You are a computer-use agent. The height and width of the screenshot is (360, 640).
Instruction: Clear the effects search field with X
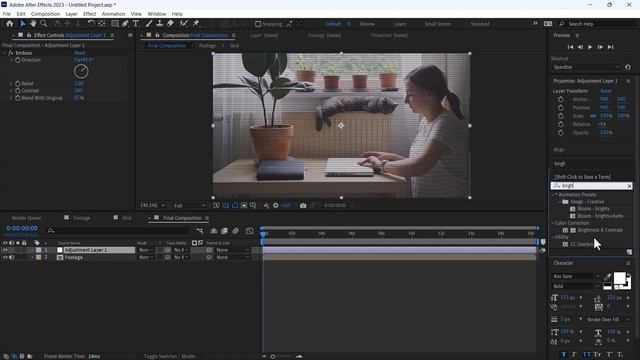pos(629,186)
